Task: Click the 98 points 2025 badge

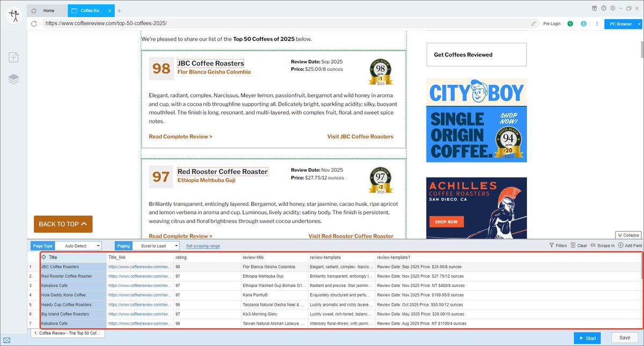Action: tap(380, 72)
